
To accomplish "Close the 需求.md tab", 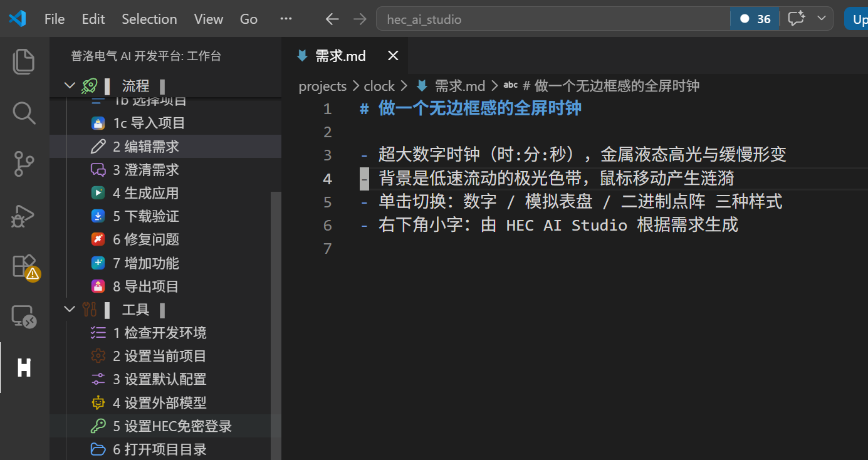I will 393,56.
